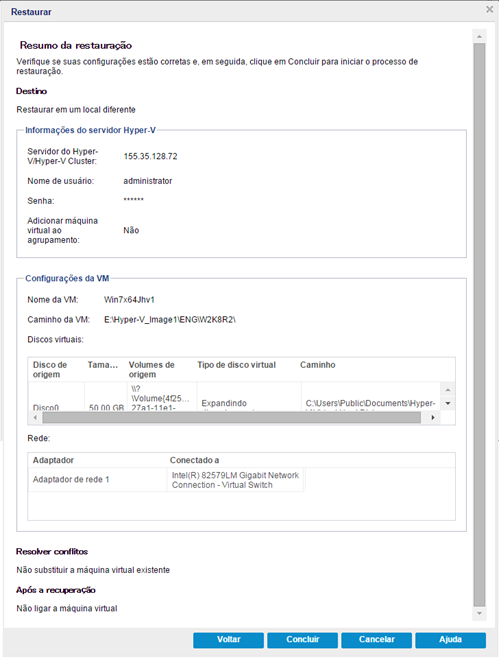Click the Intel 82579LM Virtual Switch cell
This screenshot has height=658, width=499.
point(235,480)
